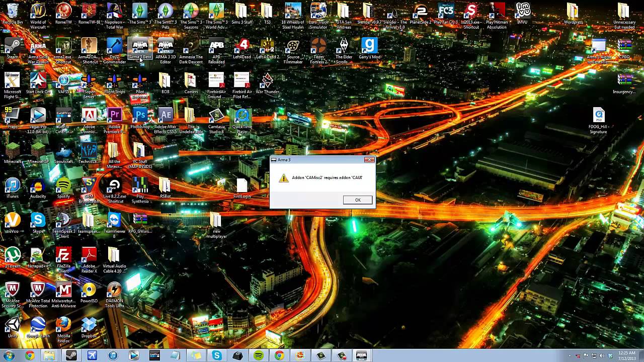Select the Photoshop desktop shortcut
644x362 pixels.
tap(140, 118)
